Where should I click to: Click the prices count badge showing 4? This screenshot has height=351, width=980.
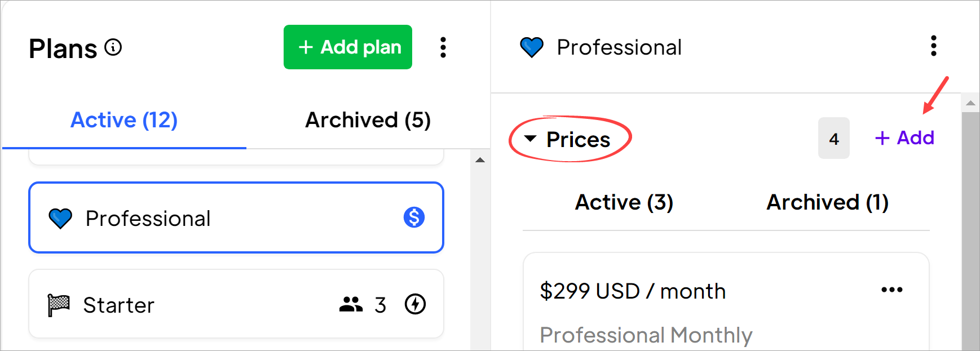(834, 139)
